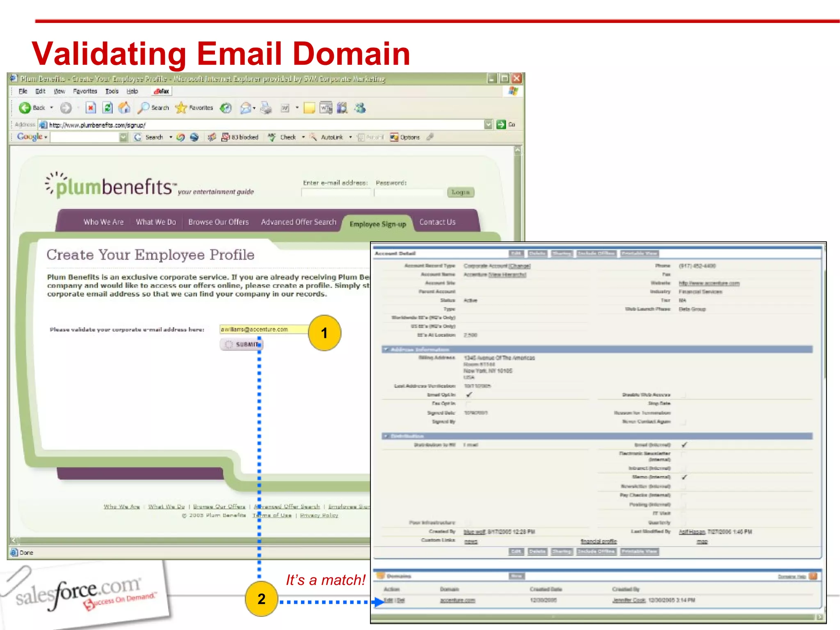The width and height of the screenshot is (840, 630).
Task: Open the File menu
Action: pyautogui.click(x=23, y=91)
